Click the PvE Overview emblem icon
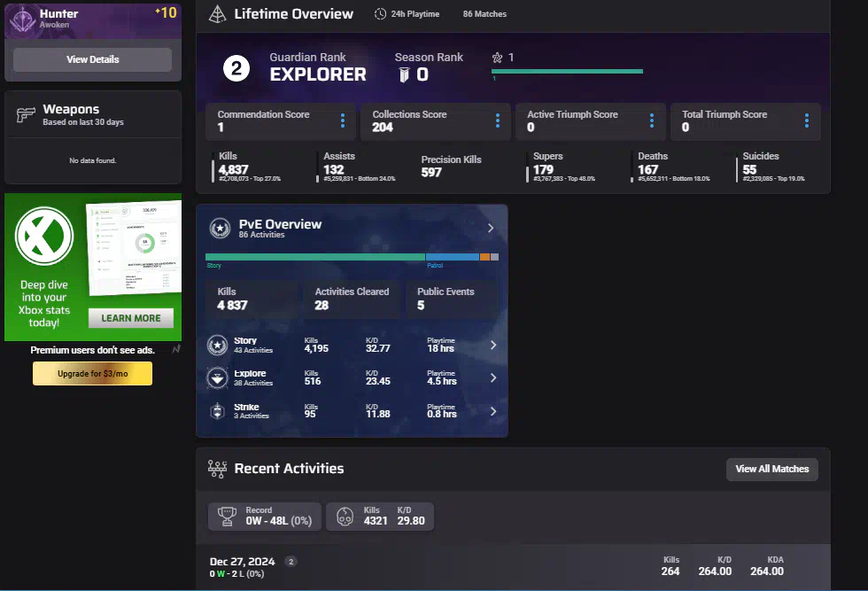This screenshot has height=591, width=868. pyautogui.click(x=220, y=229)
